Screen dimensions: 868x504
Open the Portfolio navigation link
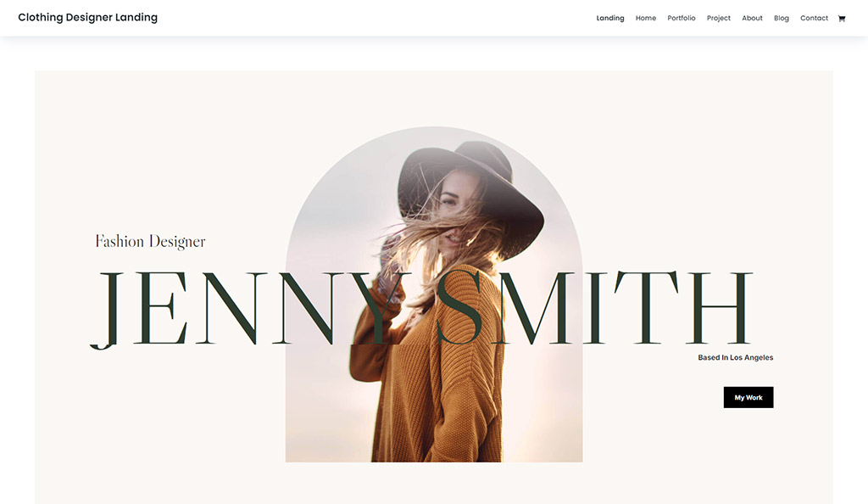(681, 19)
